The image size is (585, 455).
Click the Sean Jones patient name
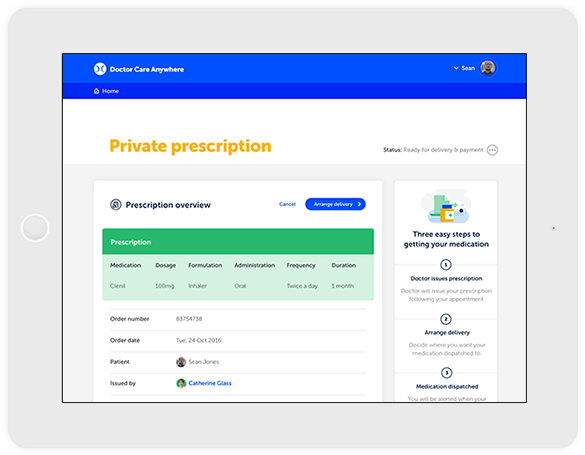point(204,362)
